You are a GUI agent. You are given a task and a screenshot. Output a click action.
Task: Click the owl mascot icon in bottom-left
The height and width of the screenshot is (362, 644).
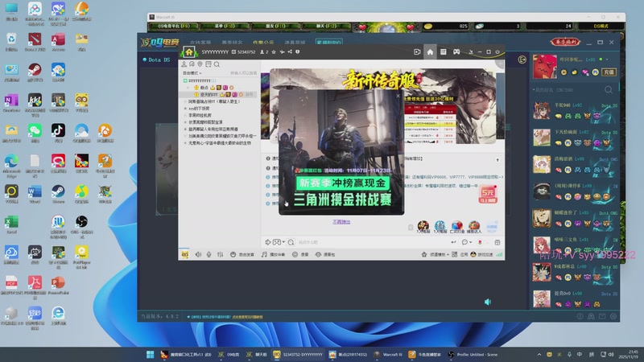[185, 254]
